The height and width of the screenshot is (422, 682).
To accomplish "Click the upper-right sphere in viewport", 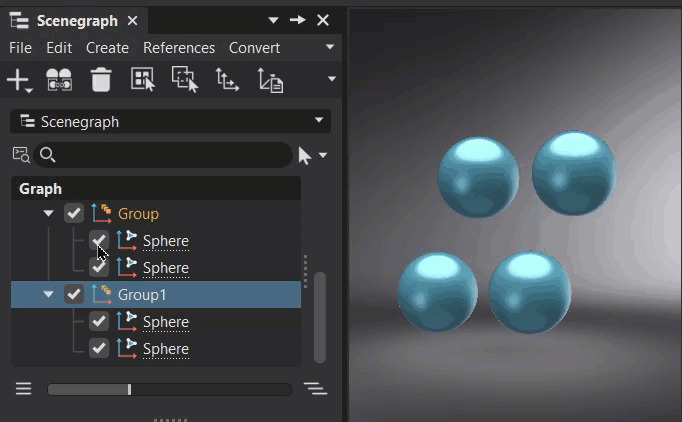I will [574, 173].
